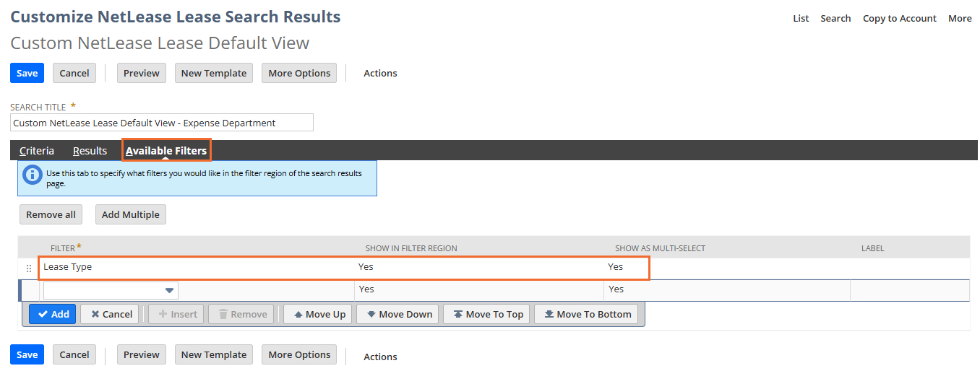The height and width of the screenshot is (371, 980).
Task: Click the drag handle beside Lease Type row
Action: point(29,268)
